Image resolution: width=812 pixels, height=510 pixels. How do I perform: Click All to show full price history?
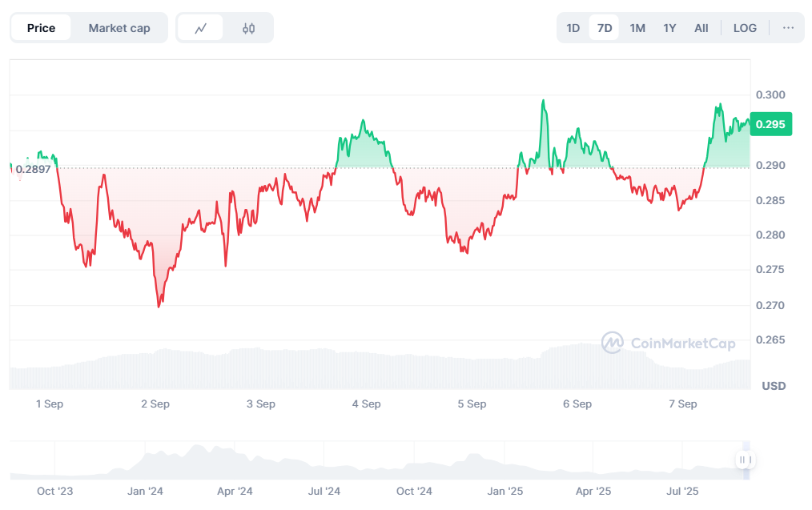701,27
